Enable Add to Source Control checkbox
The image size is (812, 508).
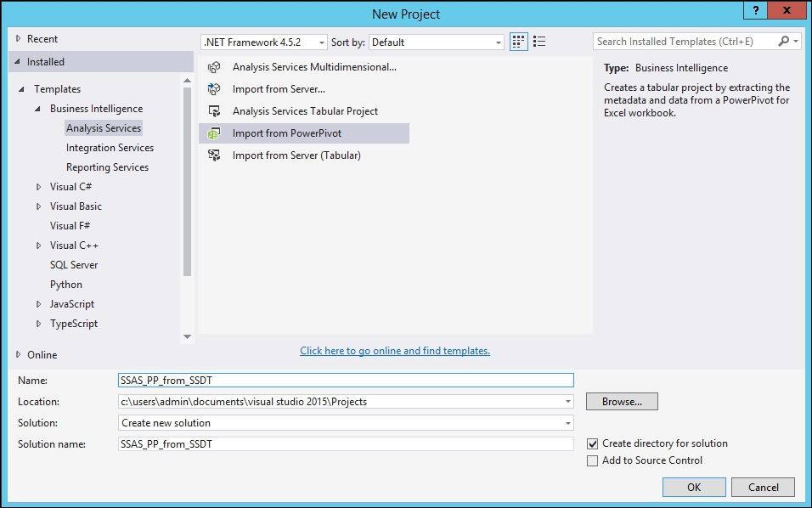tap(592, 461)
